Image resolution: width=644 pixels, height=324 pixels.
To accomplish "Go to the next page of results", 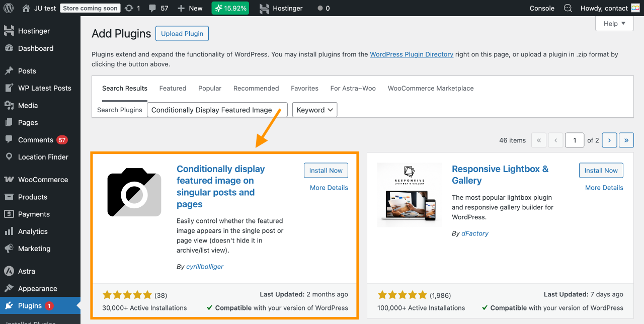I will tap(609, 140).
